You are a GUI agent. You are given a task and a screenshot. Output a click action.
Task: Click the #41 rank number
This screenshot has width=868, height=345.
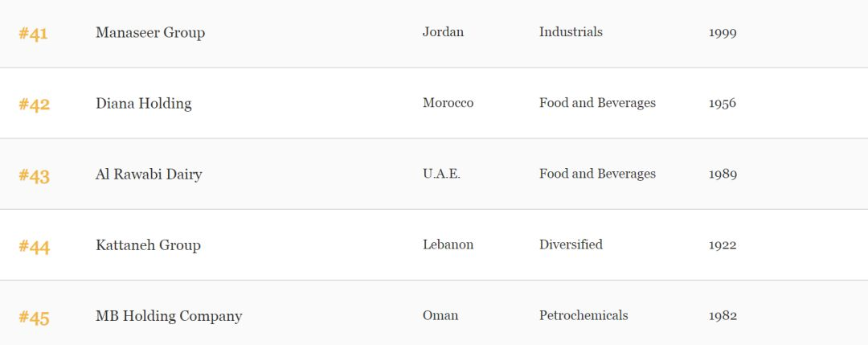[33, 34]
